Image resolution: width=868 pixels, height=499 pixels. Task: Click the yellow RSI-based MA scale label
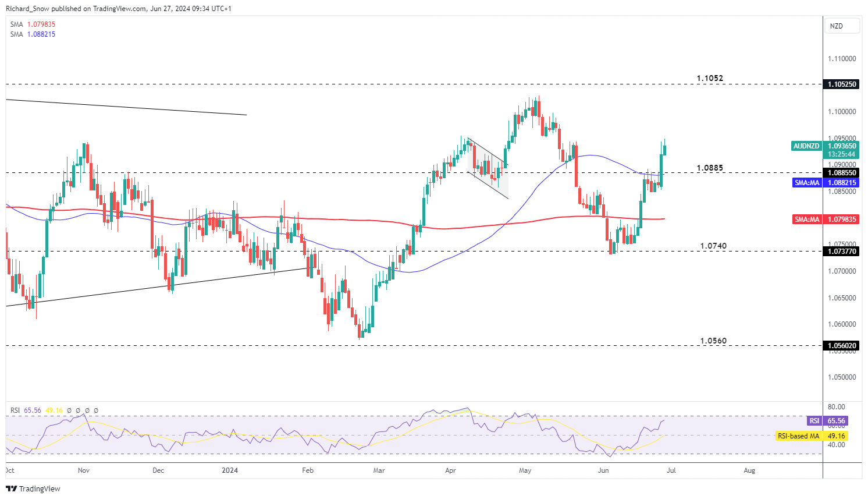(x=798, y=436)
